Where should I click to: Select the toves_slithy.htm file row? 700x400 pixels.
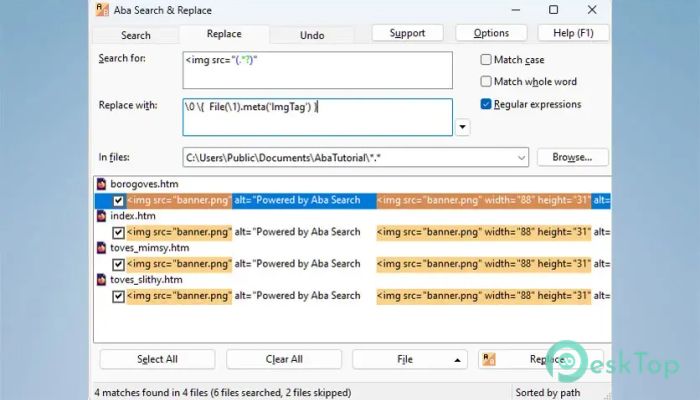tap(352, 279)
